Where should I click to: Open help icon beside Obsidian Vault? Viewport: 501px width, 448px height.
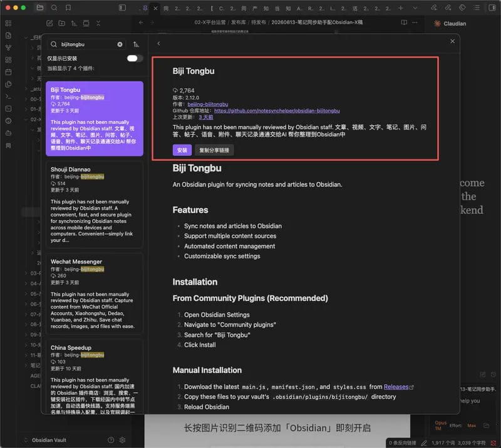tap(111, 440)
